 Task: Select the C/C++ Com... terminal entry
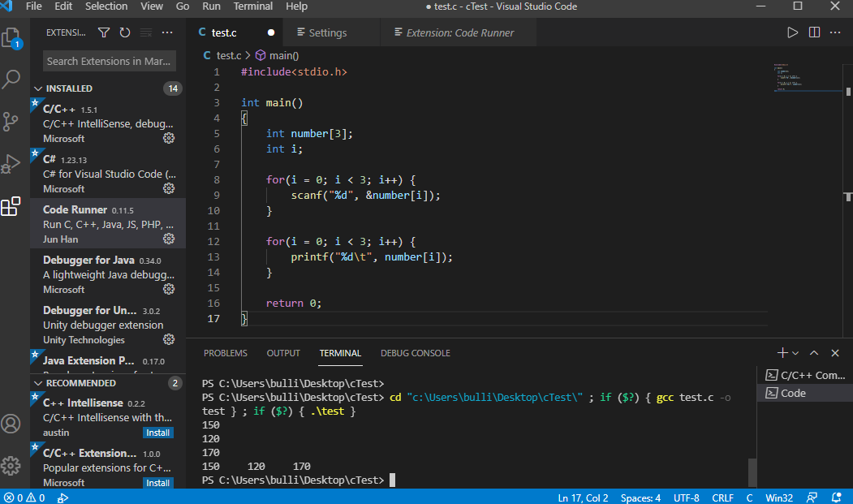point(804,375)
